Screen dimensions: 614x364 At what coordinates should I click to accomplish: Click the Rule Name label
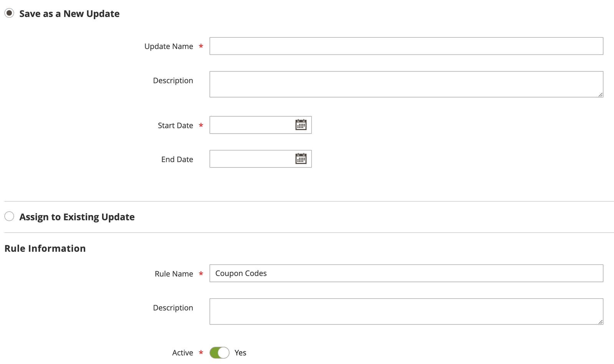174,274
